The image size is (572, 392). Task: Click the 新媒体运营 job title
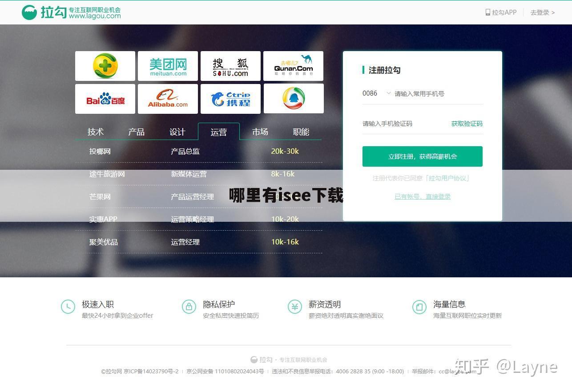(189, 174)
